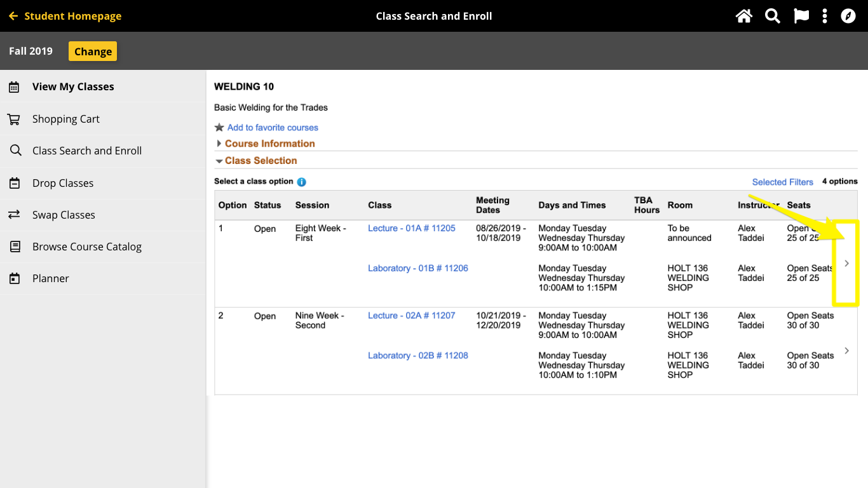Click the star favorite icon
The height and width of the screenshot is (488, 868).
point(219,127)
